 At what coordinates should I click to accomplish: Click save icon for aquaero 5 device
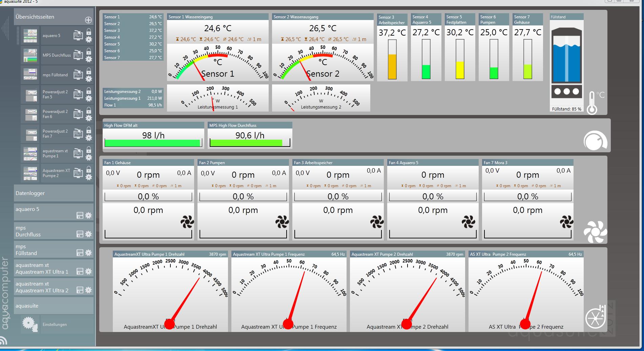coord(80,215)
